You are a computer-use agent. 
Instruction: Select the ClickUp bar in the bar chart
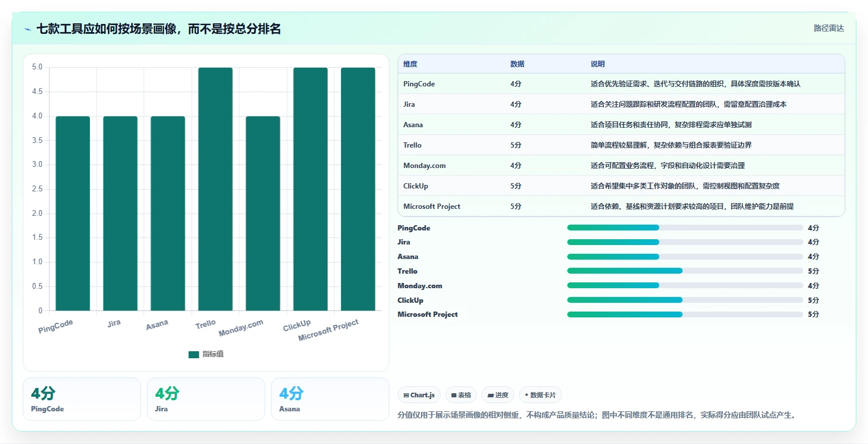coord(310,189)
